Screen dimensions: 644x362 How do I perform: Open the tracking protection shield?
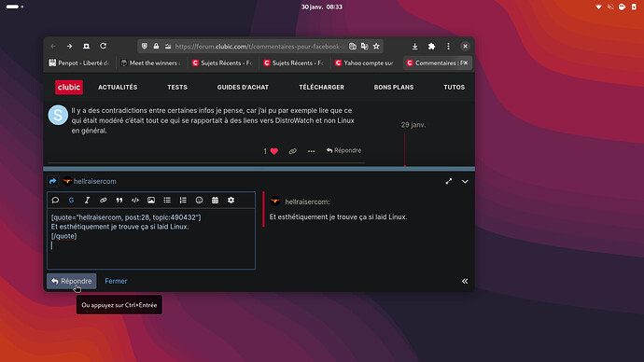point(144,47)
